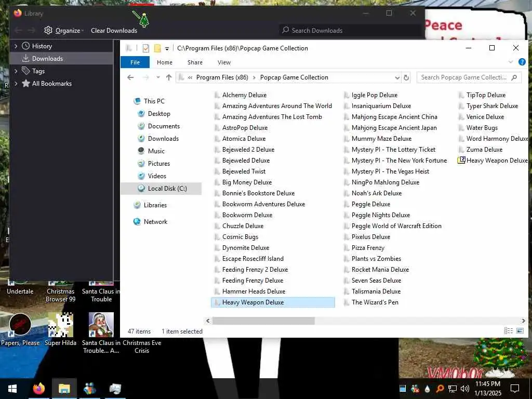
Task: Click the File Explorer taskbar icon
Action: tap(64, 389)
